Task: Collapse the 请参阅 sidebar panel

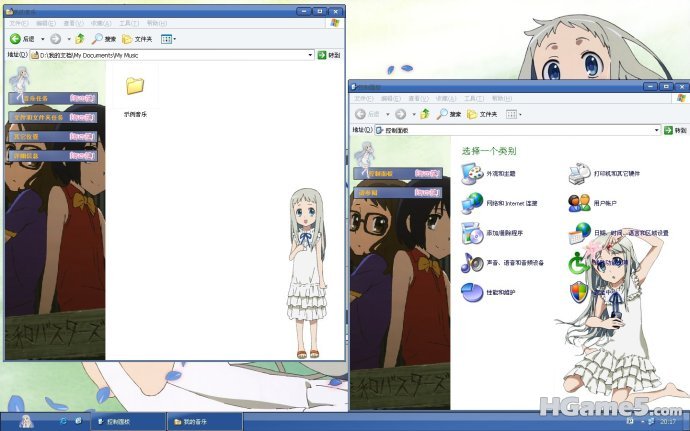Action: coord(398,192)
